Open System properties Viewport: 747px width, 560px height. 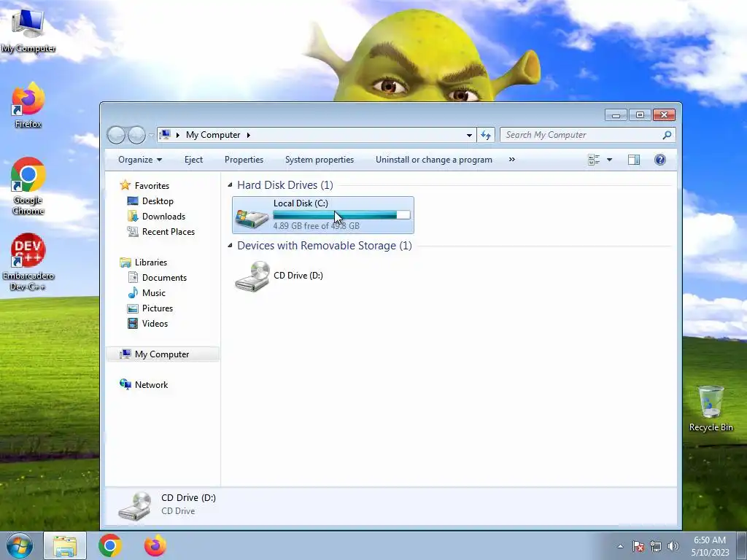pyautogui.click(x=320, y=160)
